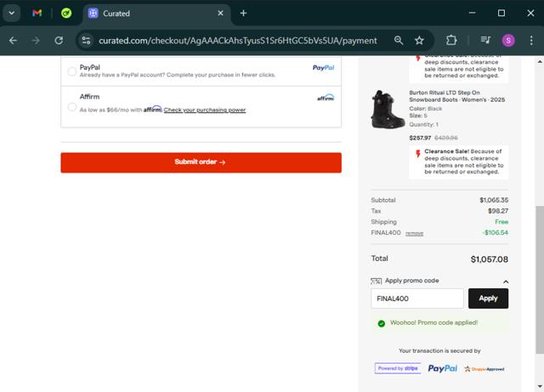544x392 pixels.
Task: Open the Extensions puzzle icon
Action: pyautogui.click(x=451, y=41)
